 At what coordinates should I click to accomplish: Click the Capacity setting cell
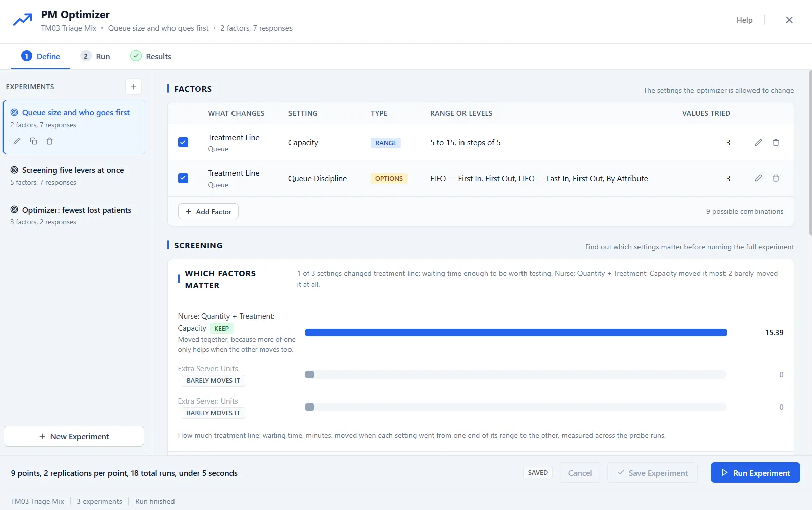coord(303,143)
